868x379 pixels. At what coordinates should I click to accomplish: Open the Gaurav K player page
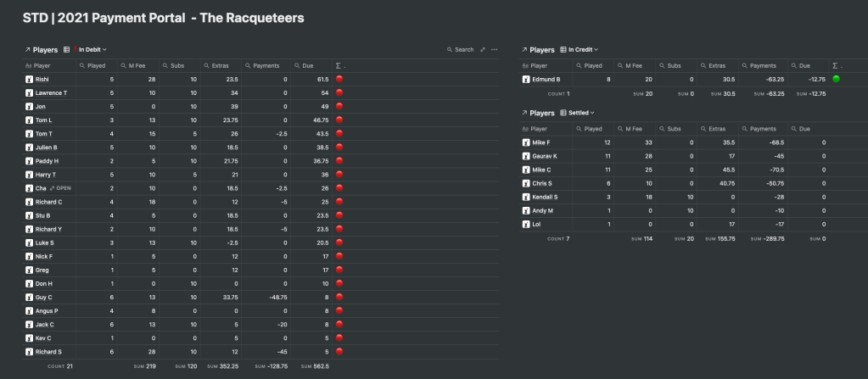point(547,156)
